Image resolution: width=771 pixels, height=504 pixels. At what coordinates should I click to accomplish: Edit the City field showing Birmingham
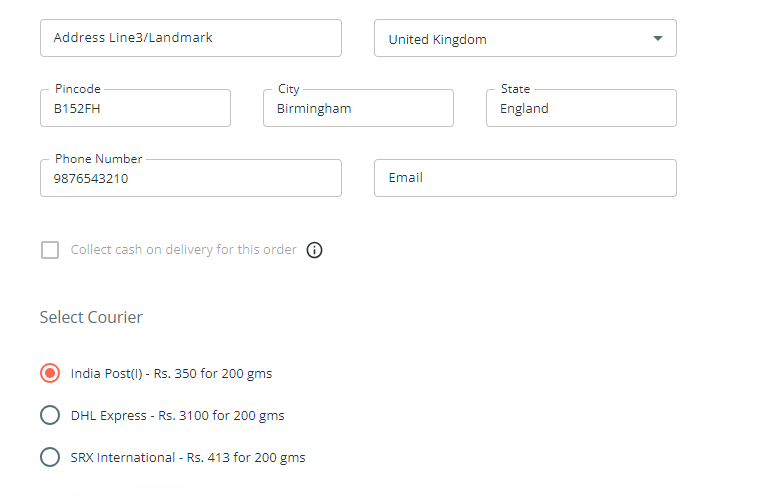(358, 108)
